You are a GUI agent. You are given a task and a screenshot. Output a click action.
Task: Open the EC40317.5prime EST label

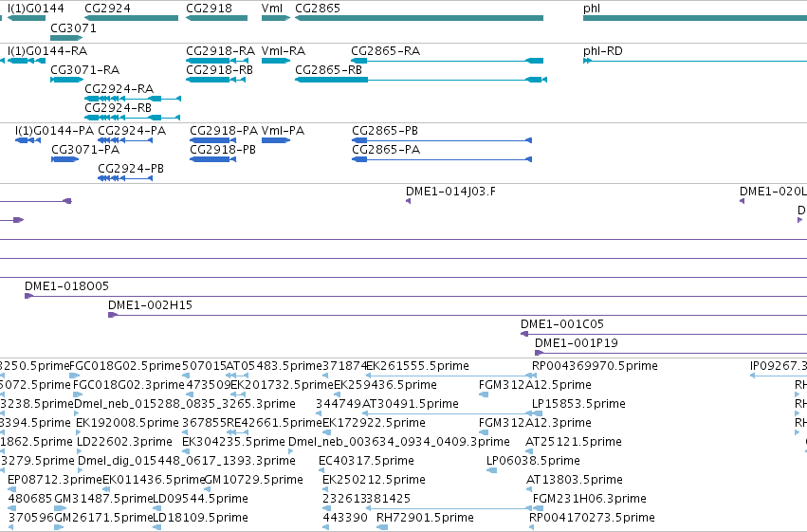366,461
